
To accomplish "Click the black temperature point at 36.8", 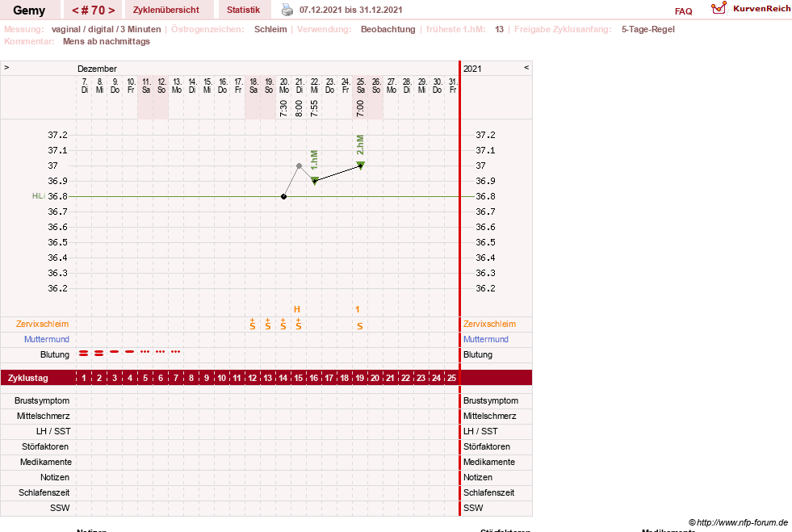I will 284,196.
